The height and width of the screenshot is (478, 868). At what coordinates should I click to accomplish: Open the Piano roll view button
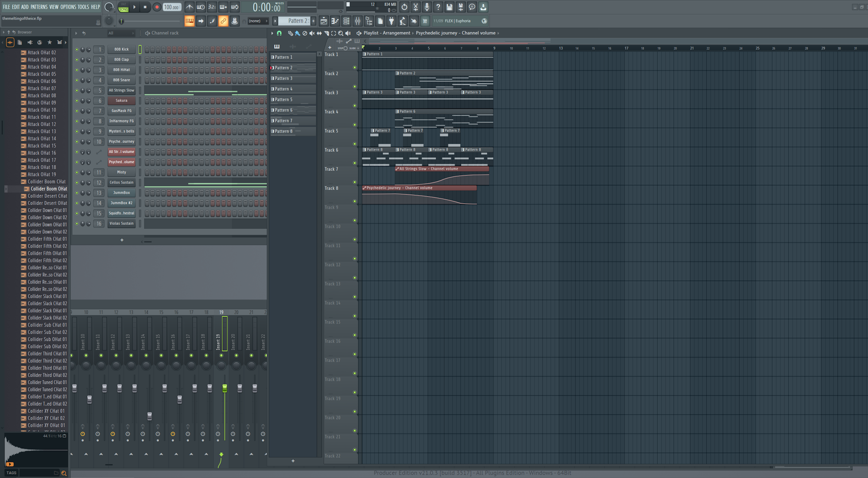tap(335, 21)
